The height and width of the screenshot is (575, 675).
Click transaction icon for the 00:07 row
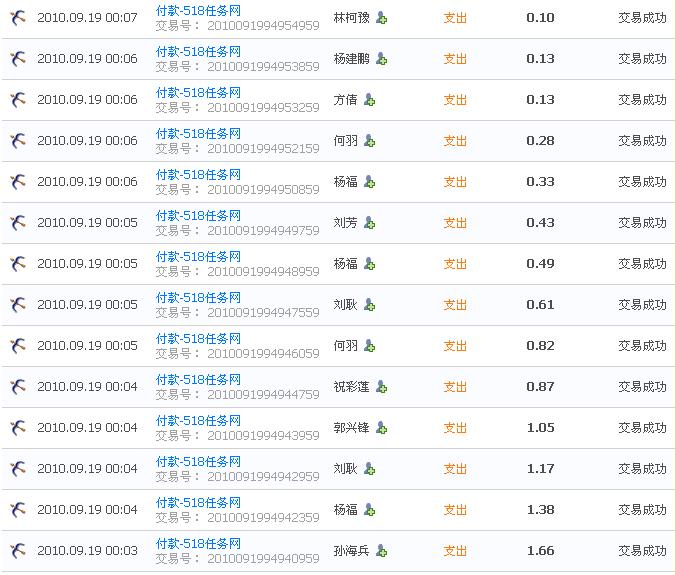pos(17,18)
